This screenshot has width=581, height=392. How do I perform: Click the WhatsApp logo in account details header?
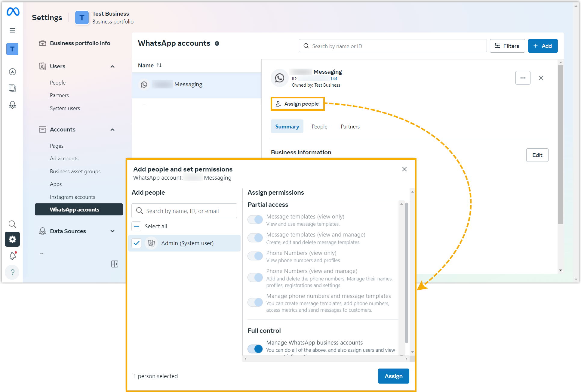[x=280, y=78]
